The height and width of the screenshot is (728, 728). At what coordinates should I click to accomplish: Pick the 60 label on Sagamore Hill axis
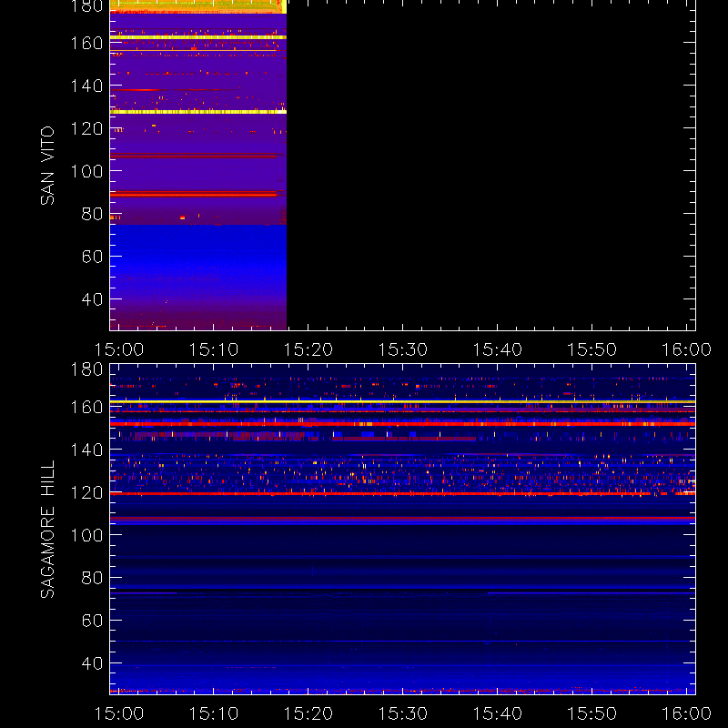92,621
